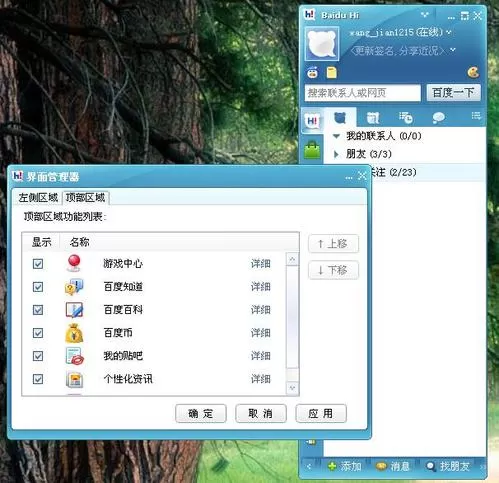Image resolution: width=499 pixels, height=483 pixels.
Task: Focus the 搜索联系人或网页 search field
Action: click(362, 93)
